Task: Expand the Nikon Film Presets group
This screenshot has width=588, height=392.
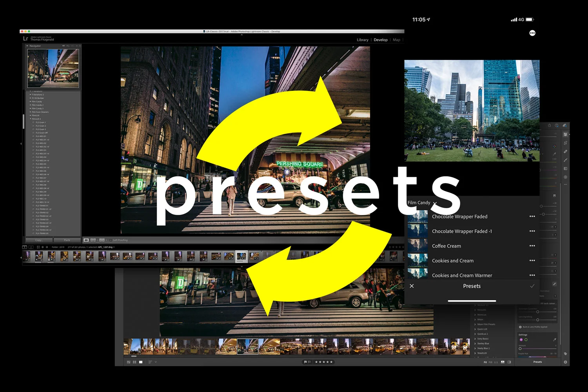Action: (475, 324)
